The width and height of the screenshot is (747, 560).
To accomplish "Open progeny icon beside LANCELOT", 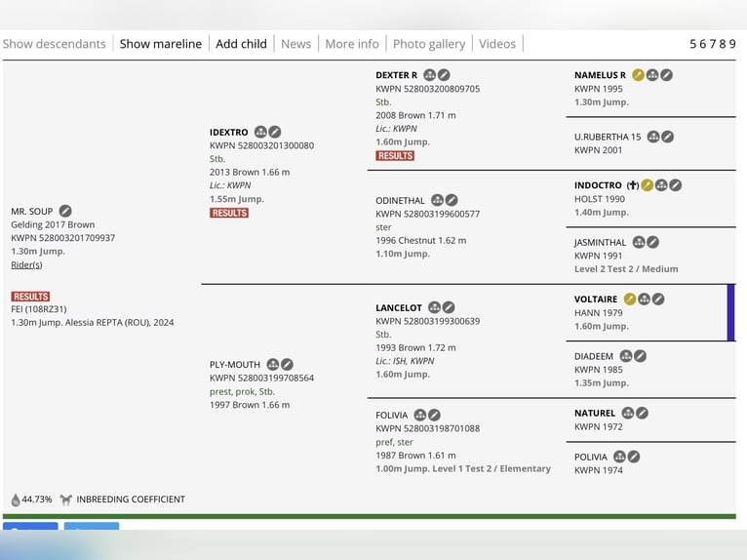I will [434, 307].
